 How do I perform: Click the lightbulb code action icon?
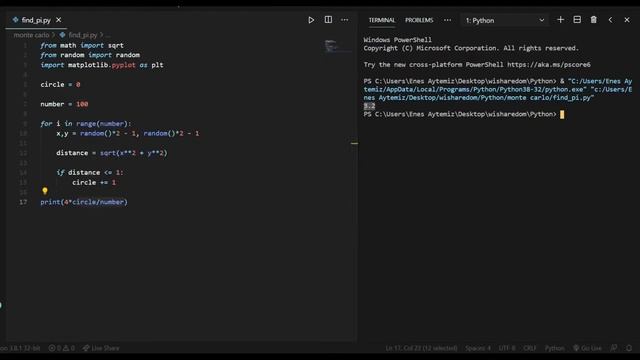pyautogui.click(x=45, y=191)
